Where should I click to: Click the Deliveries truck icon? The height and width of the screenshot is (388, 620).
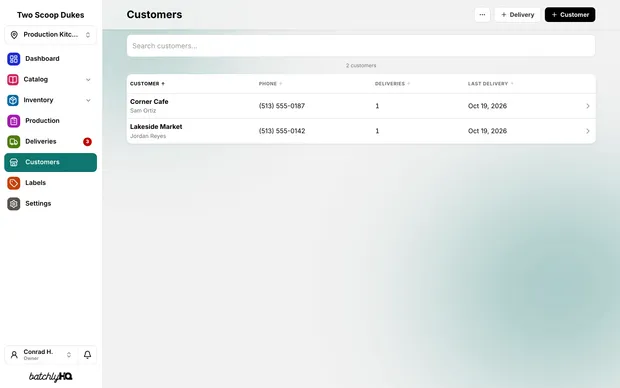(13, 142)
